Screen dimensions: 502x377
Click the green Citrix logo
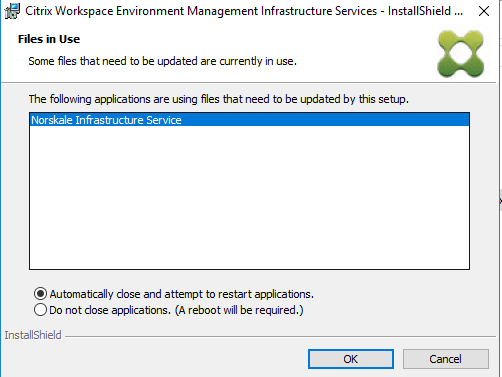pyautogui.click(x=461, y=54)
